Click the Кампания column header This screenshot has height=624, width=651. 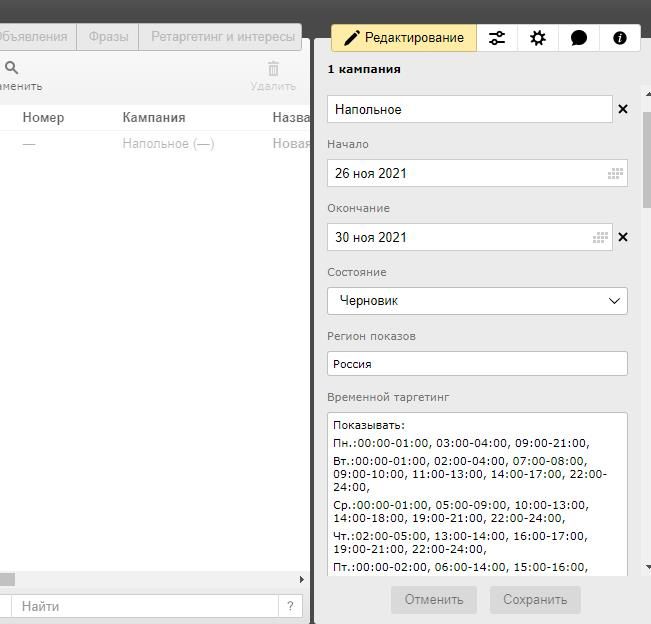point(154,117)
